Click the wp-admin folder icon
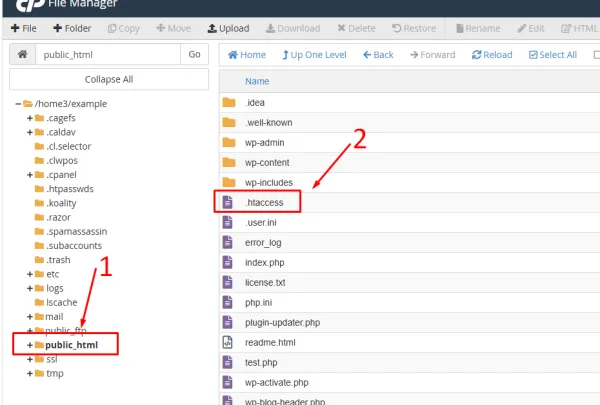 click(x=229, y=142)
